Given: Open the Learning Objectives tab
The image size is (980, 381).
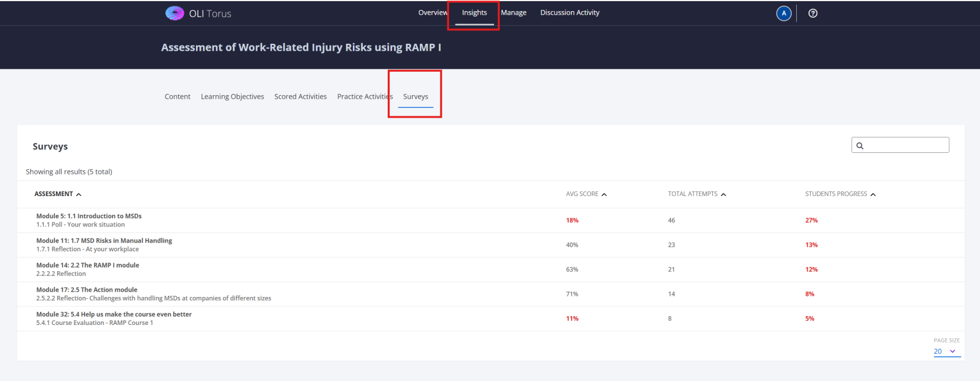Looking at the screenshot, I should click(232, 97).
